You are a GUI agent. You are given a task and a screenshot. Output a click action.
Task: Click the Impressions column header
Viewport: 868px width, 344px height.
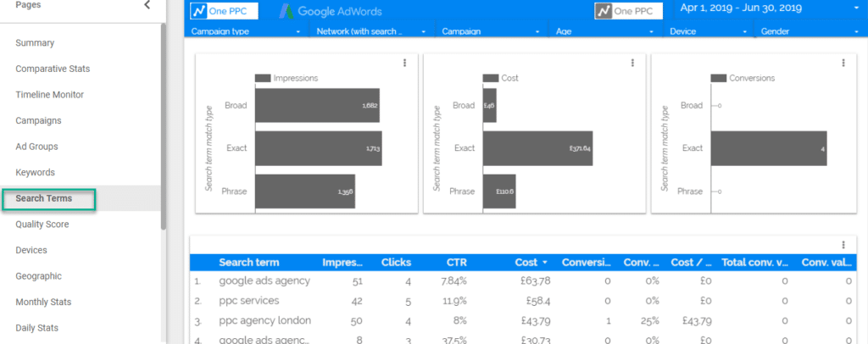pos(342,262)
